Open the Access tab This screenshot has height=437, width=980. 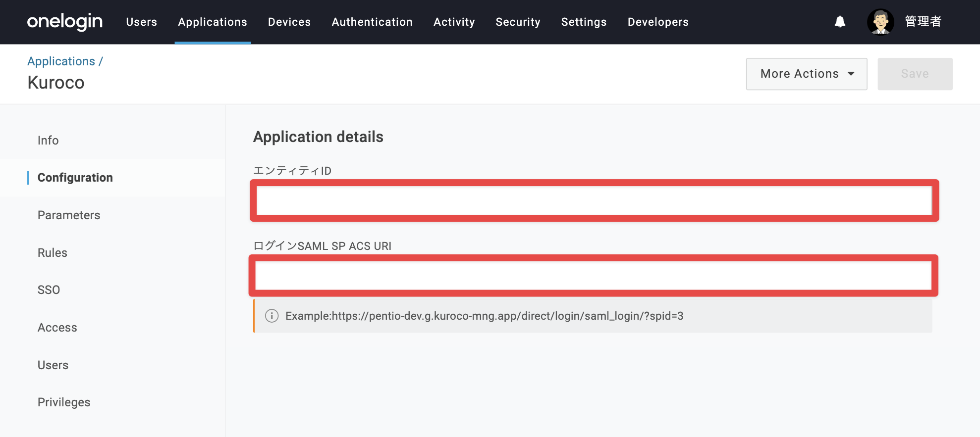click(57, 328)
